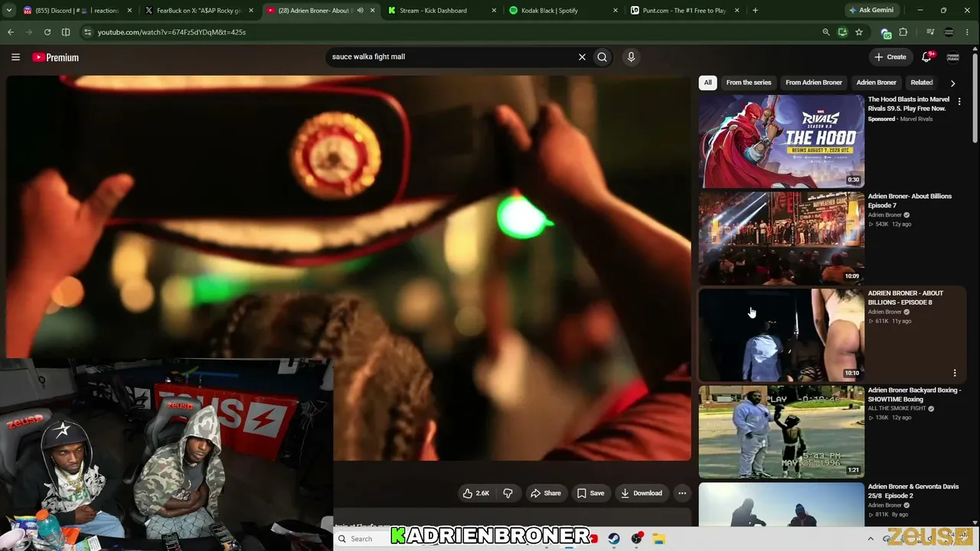Screen dimensions: 980x551
Task: Select the 'Adrien Broner' filter chip
Action: 877,83
